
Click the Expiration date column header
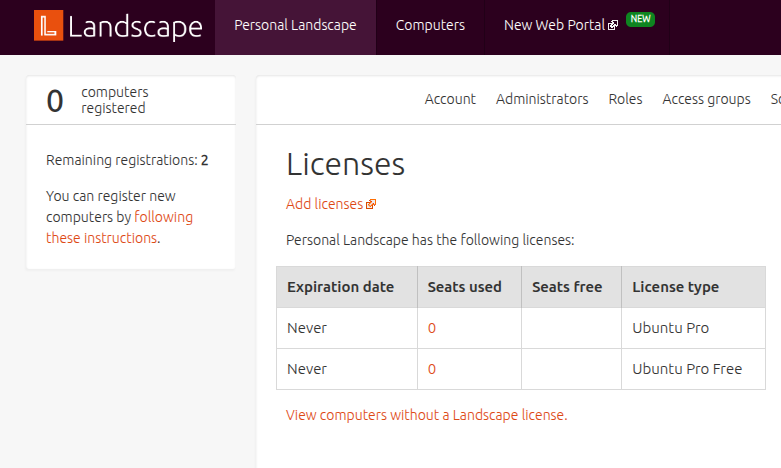(x=347, y=287)
